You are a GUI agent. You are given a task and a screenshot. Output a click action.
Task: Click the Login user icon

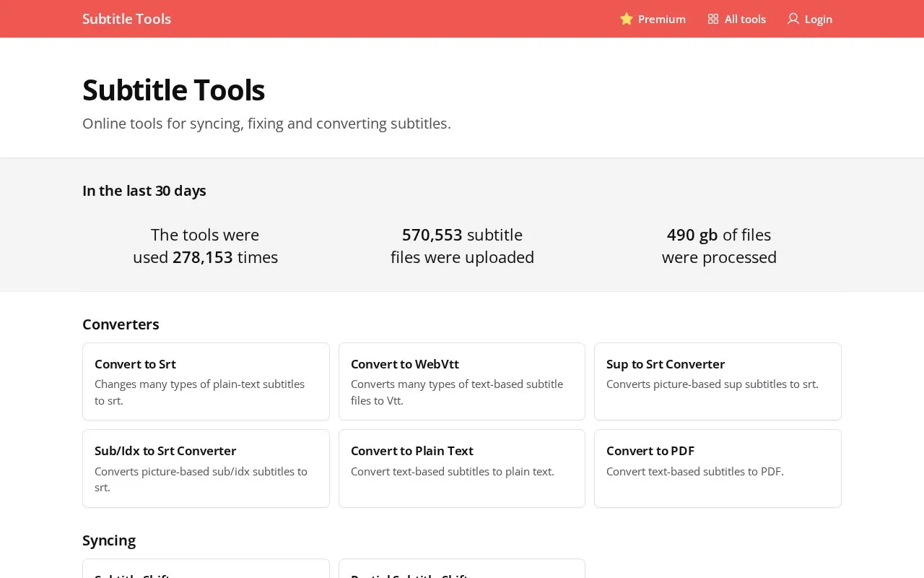793,19
